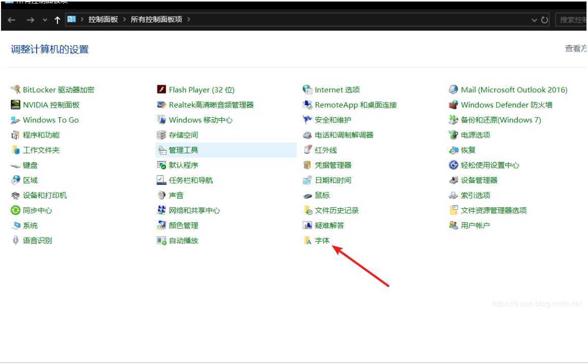Open the 索引选项 link

475,195
